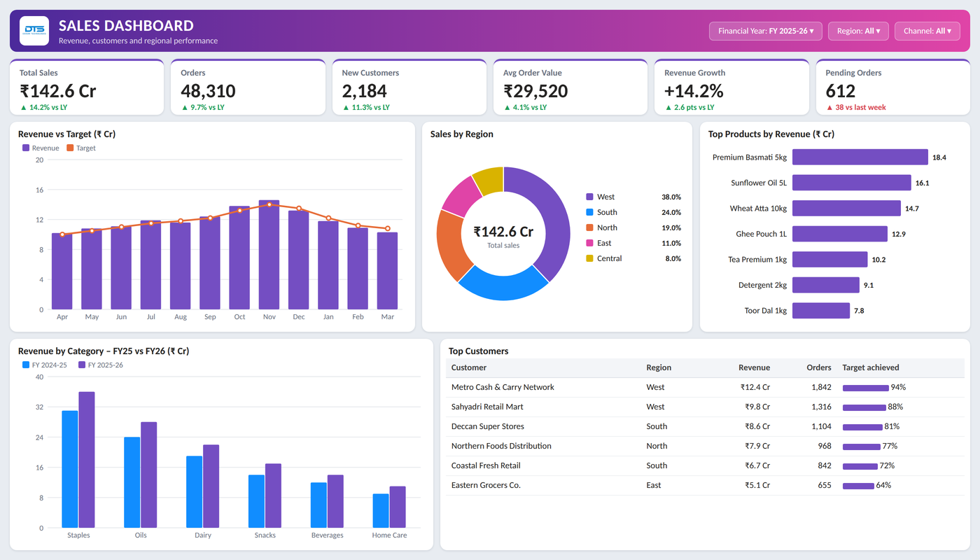This screenshot has width=980, height=560.
Task: Click the March revenue bar
Action: coord(387,271)
